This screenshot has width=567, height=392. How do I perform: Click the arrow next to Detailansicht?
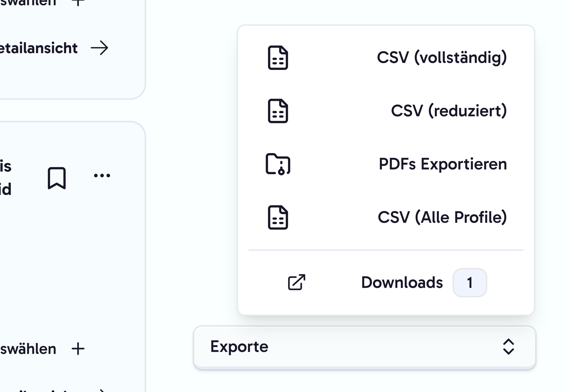(x=100, y=48)
